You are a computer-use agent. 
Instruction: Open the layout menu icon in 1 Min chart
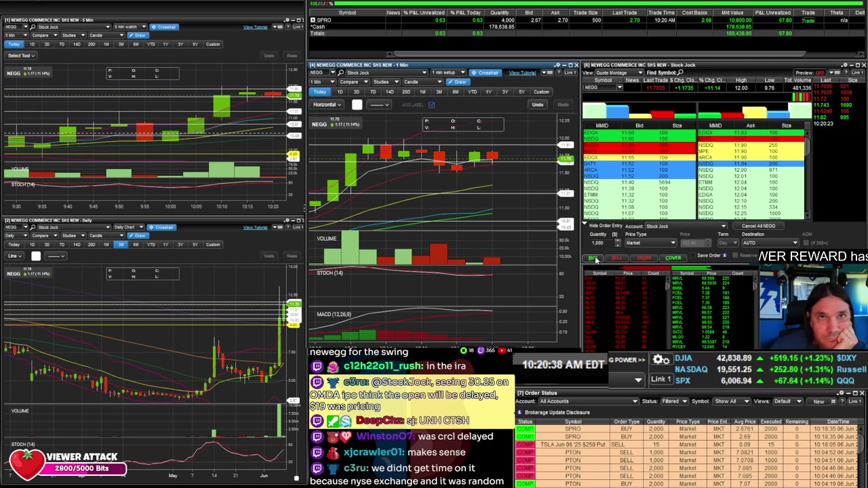pyautogui.click(x=547, y=73)
